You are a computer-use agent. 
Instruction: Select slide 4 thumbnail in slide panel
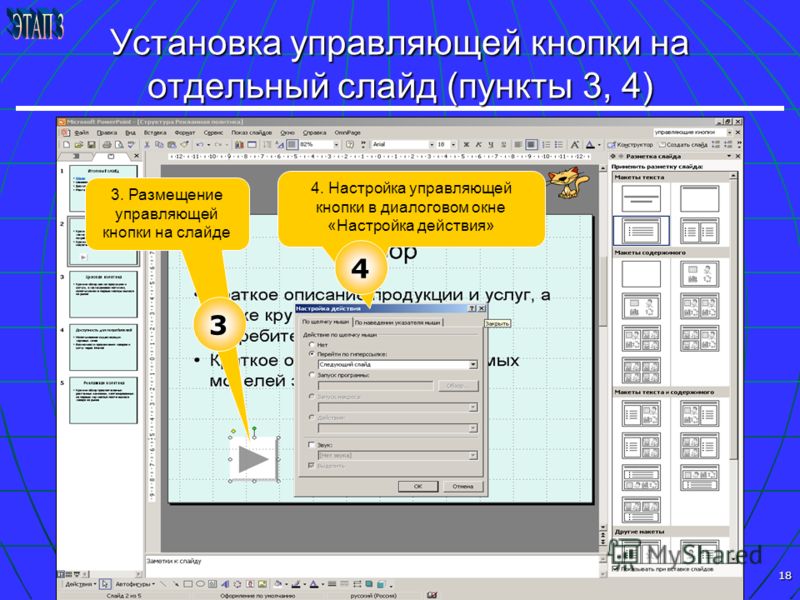tap(104, 347)
